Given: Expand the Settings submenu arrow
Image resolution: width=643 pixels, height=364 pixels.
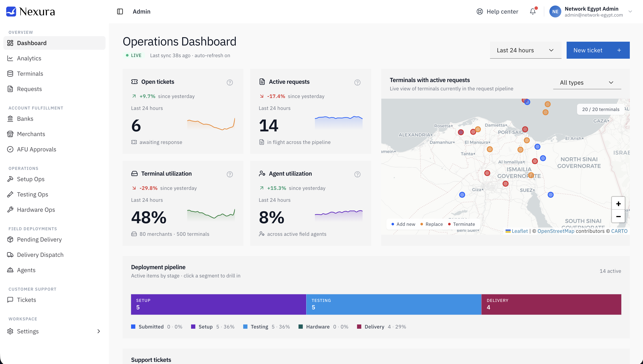Looking at the screenshot, I should tap(99, 331).
